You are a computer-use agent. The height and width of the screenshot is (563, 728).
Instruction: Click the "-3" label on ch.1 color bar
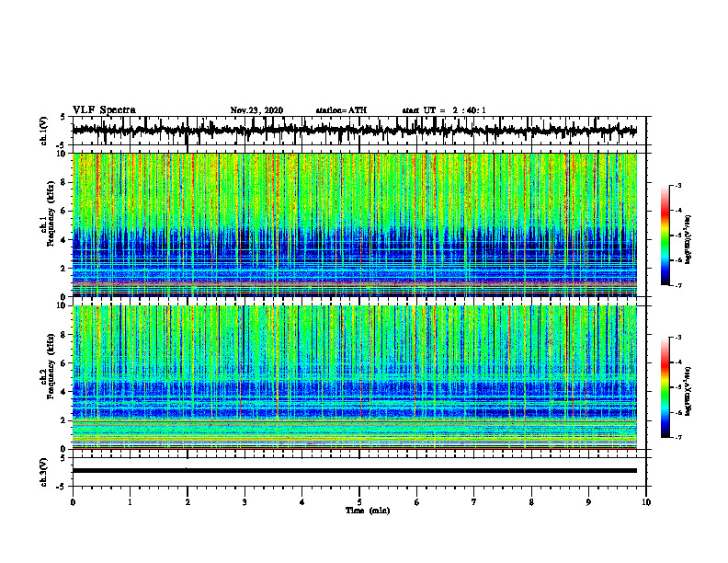pos(678,186)
